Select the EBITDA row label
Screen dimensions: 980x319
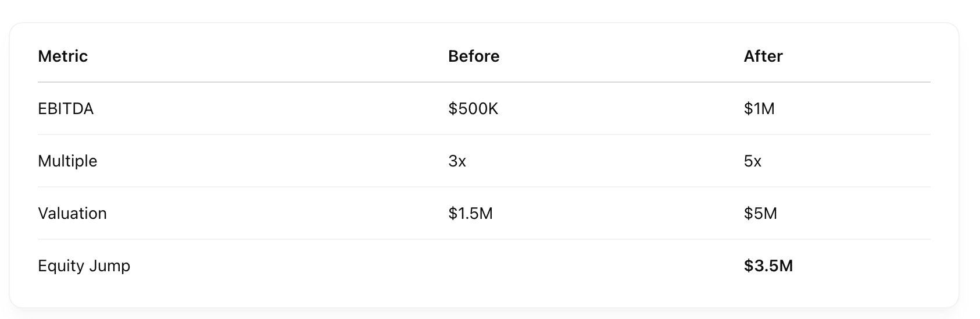(x=66, y=109)
